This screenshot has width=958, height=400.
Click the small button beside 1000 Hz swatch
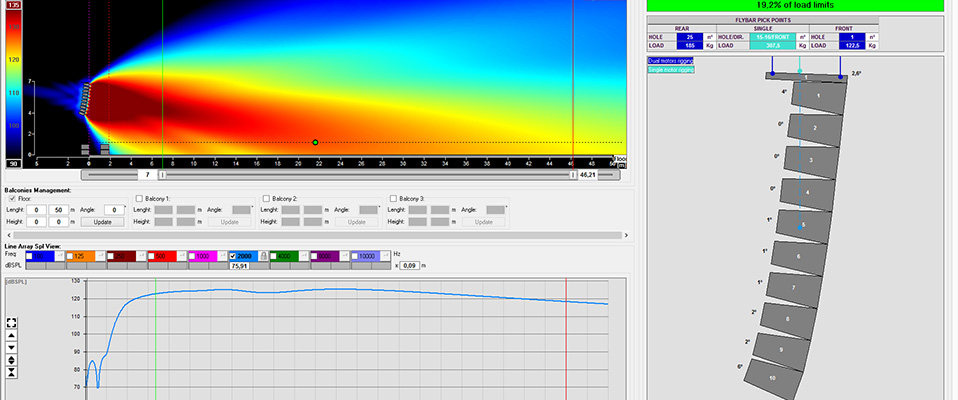[x=222, y=256]
